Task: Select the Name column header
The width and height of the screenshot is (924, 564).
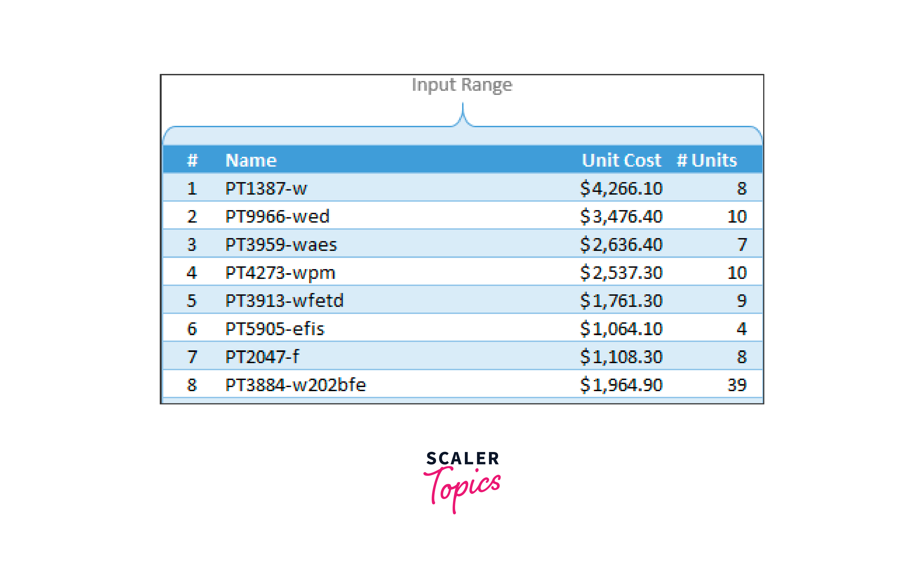Action: (251, 161)
